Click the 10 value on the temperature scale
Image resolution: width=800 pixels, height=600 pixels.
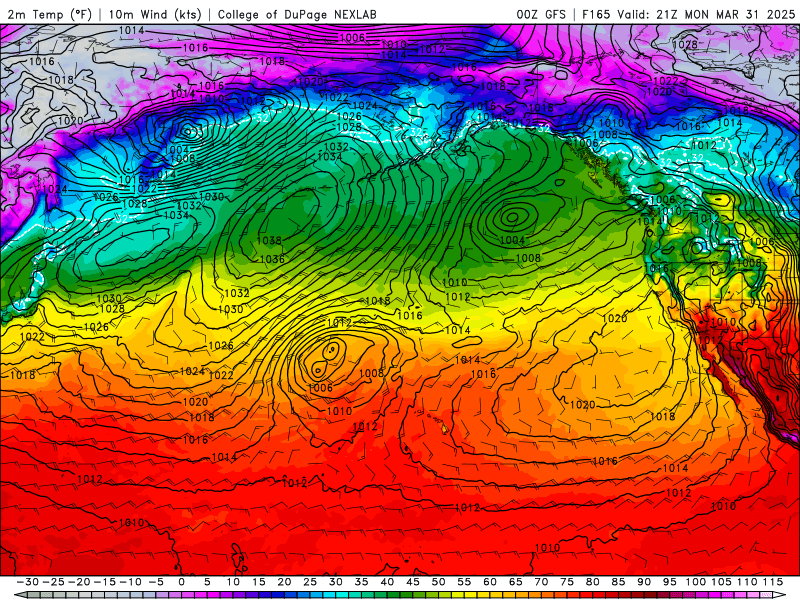tap(233, 582)
